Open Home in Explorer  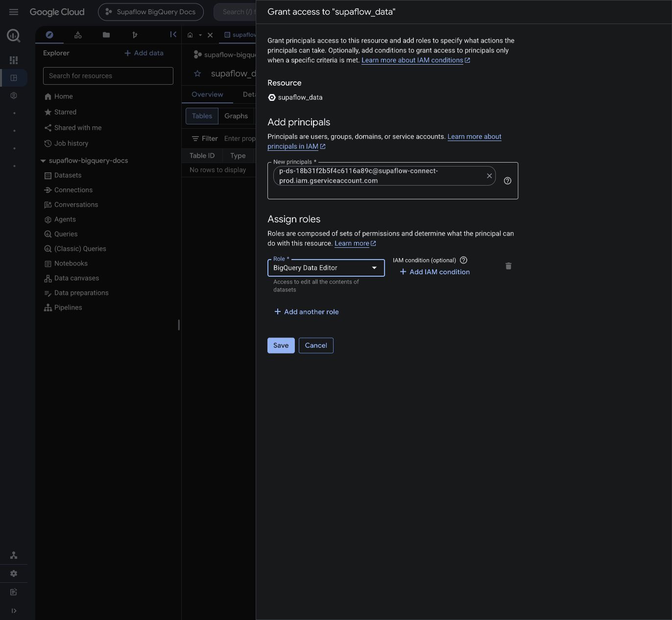[59, 96]
